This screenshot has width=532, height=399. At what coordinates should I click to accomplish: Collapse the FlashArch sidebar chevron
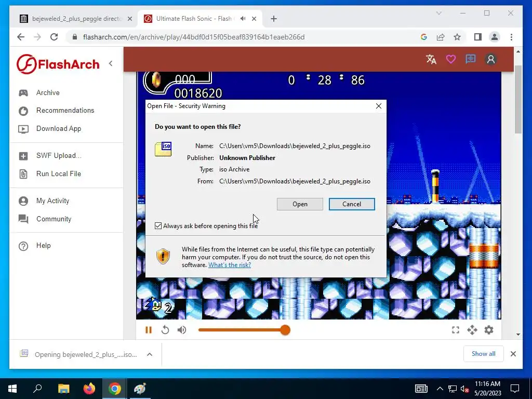point(111,63)
